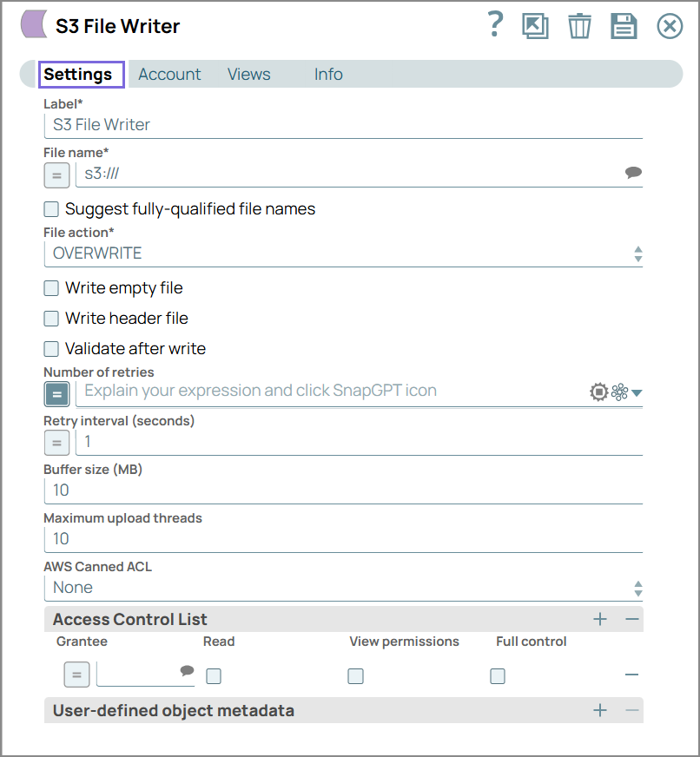Click the suggest gear icon for Number of retries

coord(598,391)
